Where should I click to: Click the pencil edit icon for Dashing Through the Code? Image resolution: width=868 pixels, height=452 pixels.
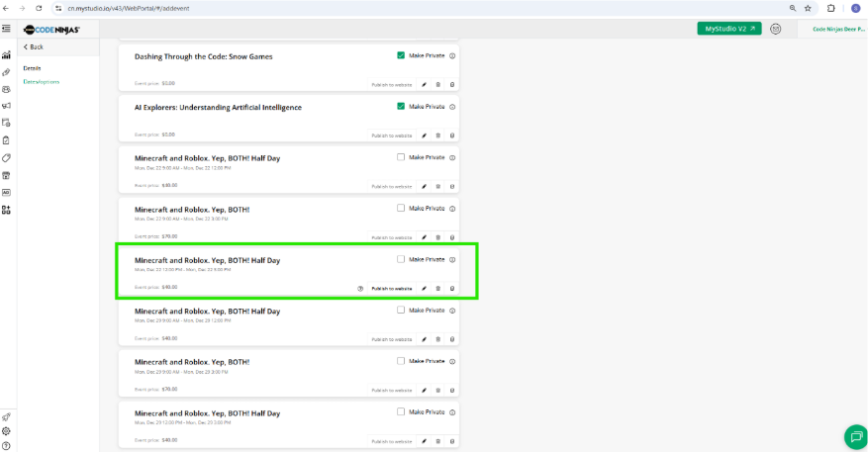pyautogui.click(x=425, y=84)
